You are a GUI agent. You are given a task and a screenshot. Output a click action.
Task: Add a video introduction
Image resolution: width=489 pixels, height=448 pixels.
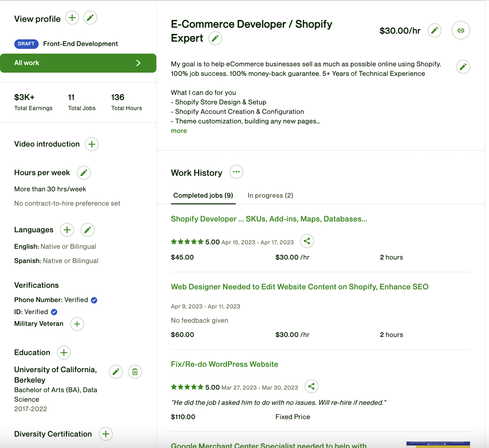click(x=92, y=144)
